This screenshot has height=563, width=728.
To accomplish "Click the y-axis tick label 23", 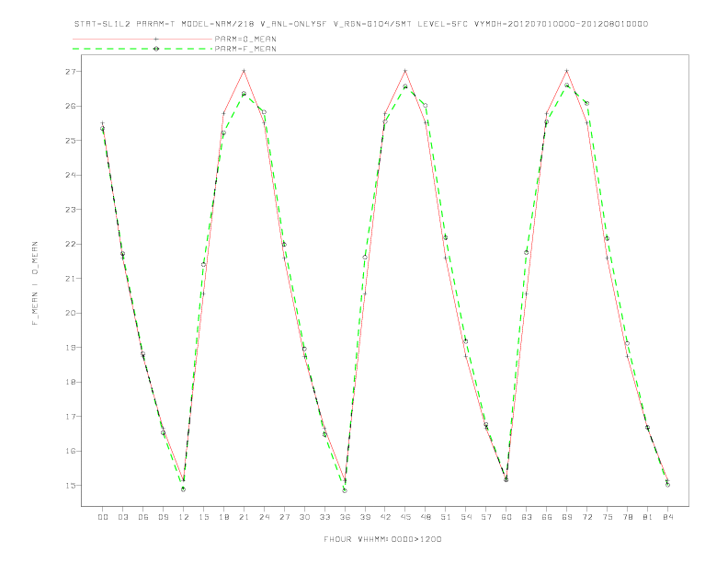I will coord(70,210).
